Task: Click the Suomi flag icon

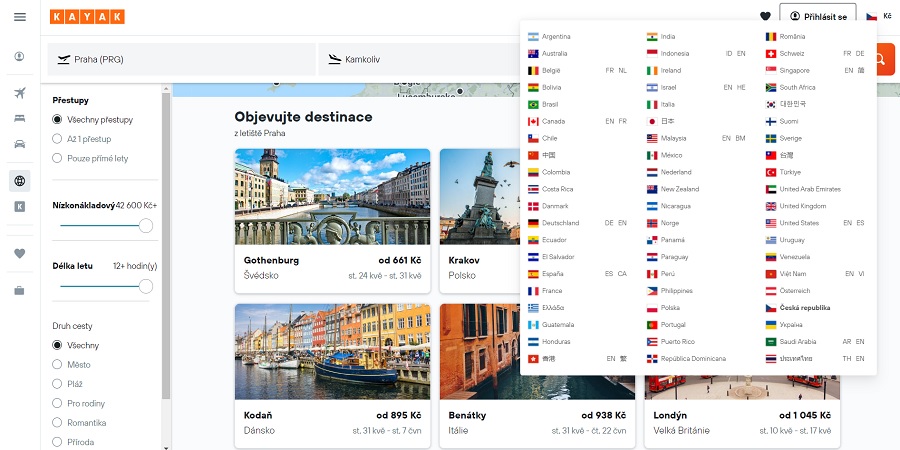Action: click(x=771, y=121)
